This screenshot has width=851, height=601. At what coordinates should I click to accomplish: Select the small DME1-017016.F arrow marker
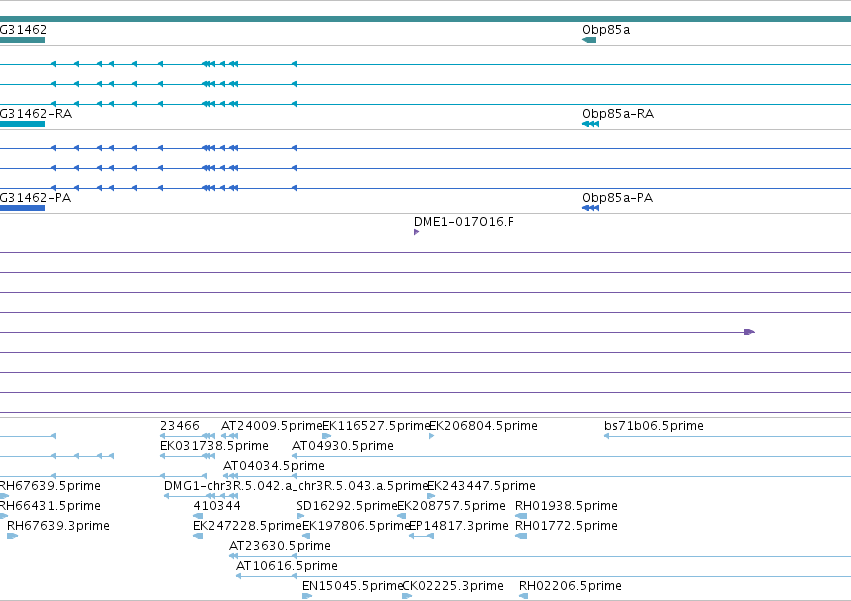click(x=416, y=232)
